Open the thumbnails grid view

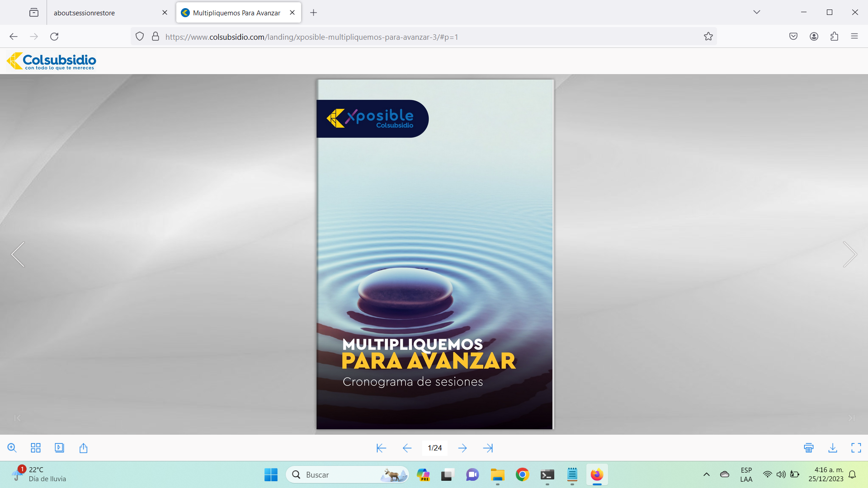coord(36,448)
